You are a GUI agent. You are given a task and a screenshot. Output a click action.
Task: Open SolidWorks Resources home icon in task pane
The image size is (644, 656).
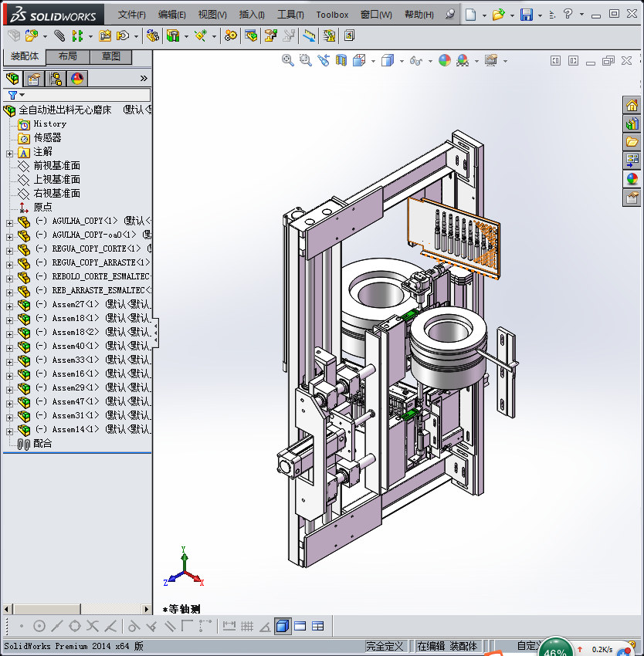[632, 105]
